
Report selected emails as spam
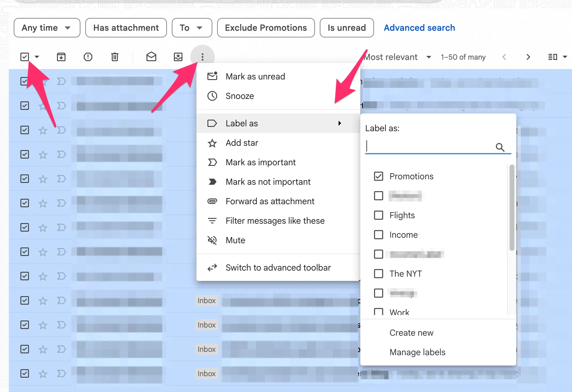88,57
